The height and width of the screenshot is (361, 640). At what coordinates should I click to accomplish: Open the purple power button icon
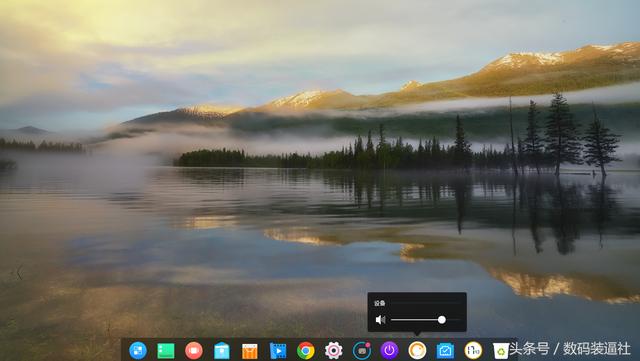[389, 350]
